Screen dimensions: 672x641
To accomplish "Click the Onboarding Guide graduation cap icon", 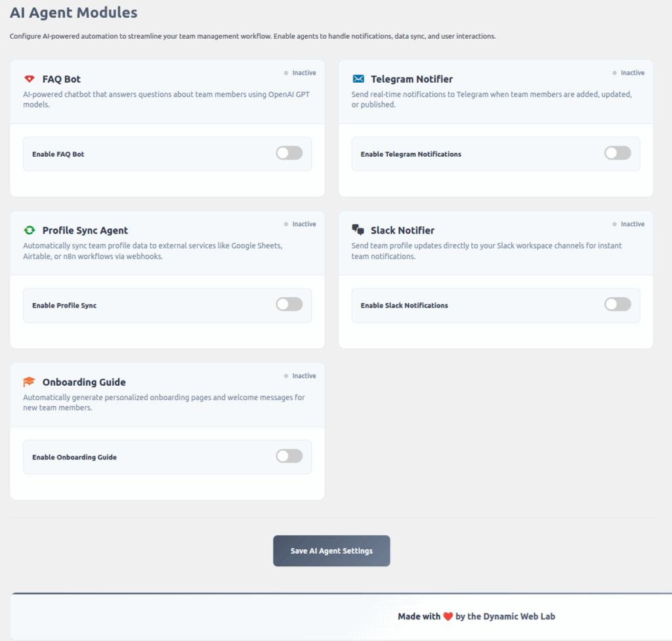I will click(x=29, y=382).
